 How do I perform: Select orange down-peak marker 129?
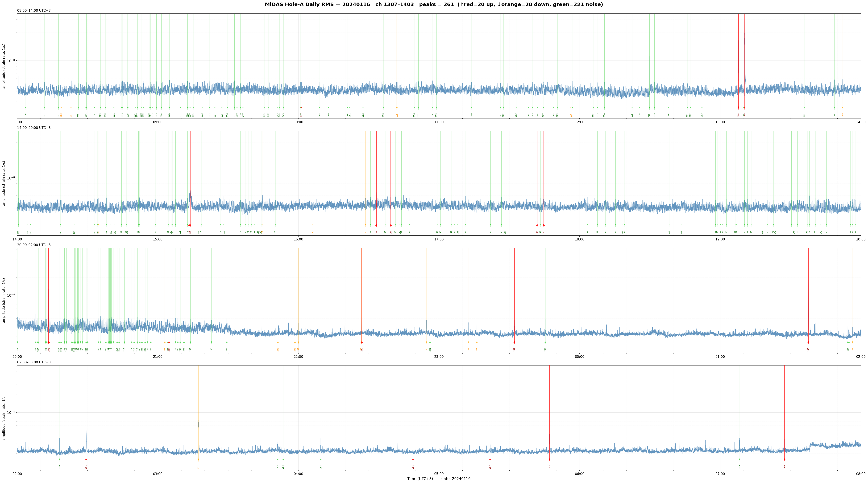tap(313, 225)
